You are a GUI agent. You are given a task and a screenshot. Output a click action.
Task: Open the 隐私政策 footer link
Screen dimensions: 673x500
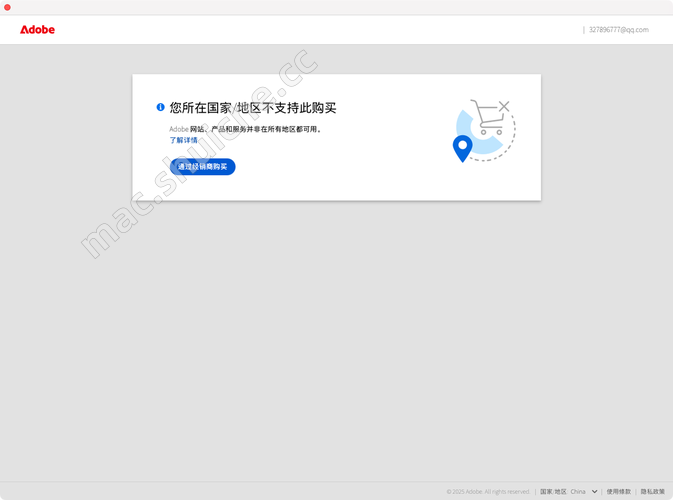(652, 491)
